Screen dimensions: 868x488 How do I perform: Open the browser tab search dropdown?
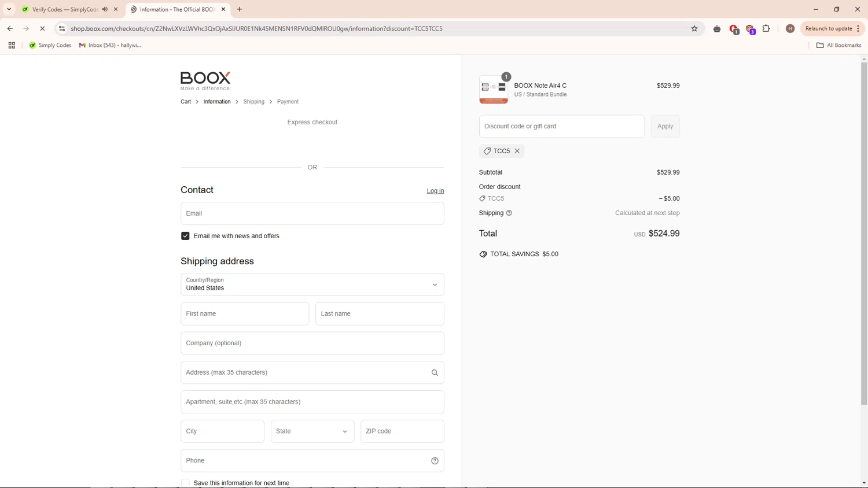click(9, 9)
